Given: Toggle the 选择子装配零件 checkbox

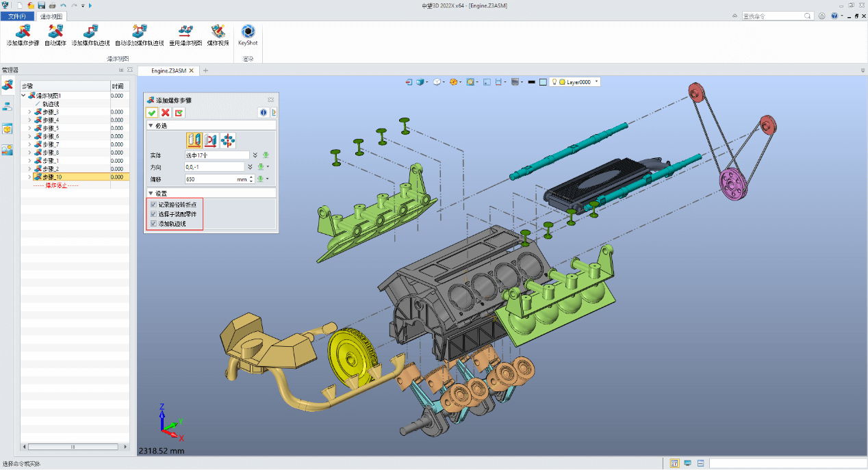Looking at the screenshot, I should [153, 214].
